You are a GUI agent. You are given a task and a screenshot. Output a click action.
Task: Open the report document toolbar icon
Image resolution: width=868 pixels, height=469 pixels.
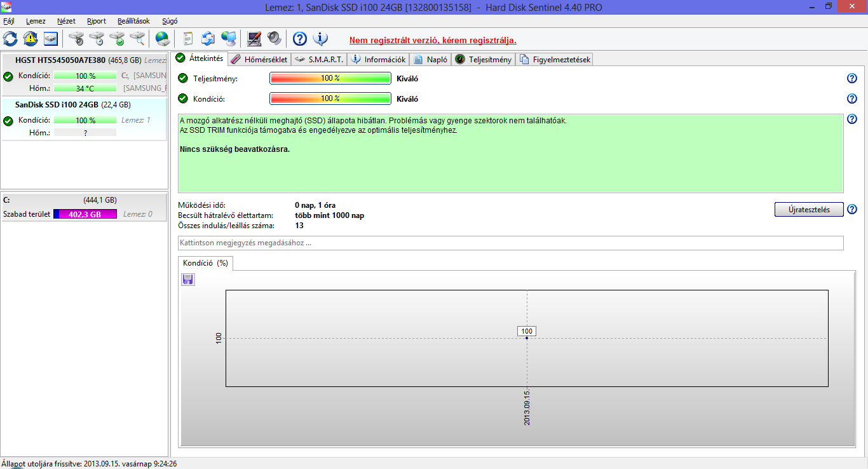pyautogui.click(x=188, y=39)
